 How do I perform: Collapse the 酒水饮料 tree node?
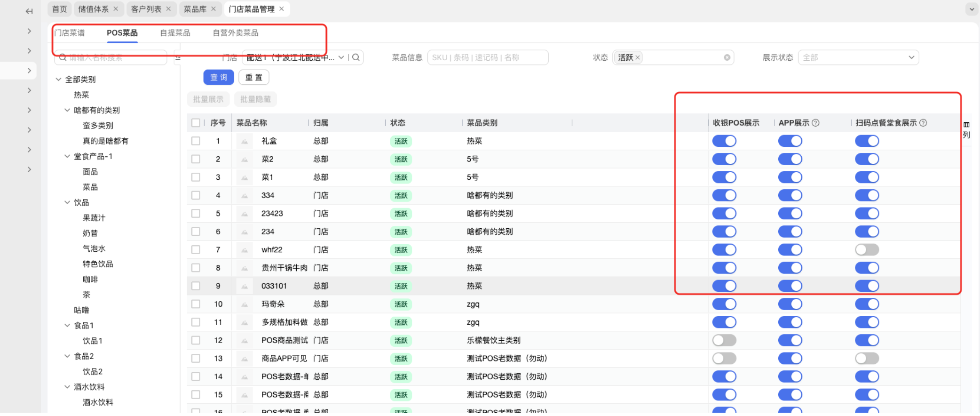(67, 387)
